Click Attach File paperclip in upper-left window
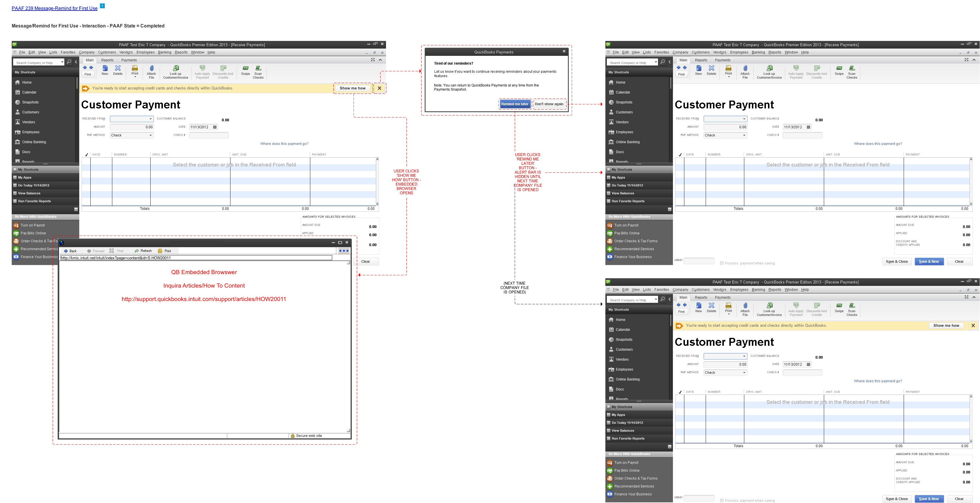The width and height of the screenshot is (980, 503). coord(151,72)
